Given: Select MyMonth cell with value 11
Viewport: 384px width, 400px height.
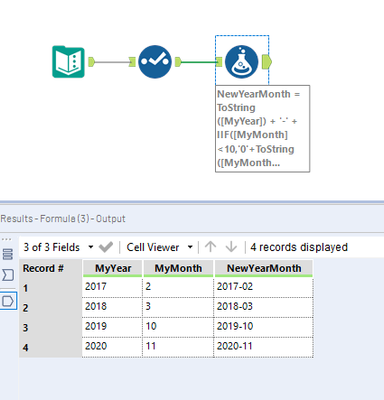Looking at the screenshot, I should click(178, 347).
